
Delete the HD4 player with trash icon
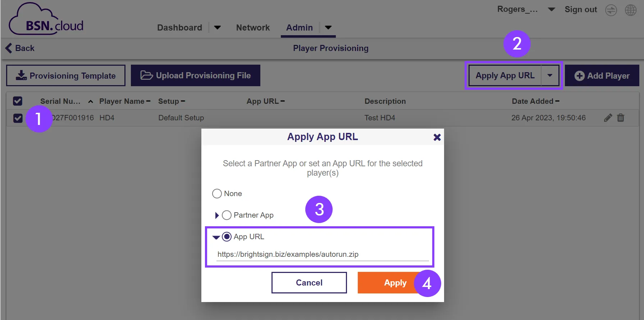[x=621, y=118]
